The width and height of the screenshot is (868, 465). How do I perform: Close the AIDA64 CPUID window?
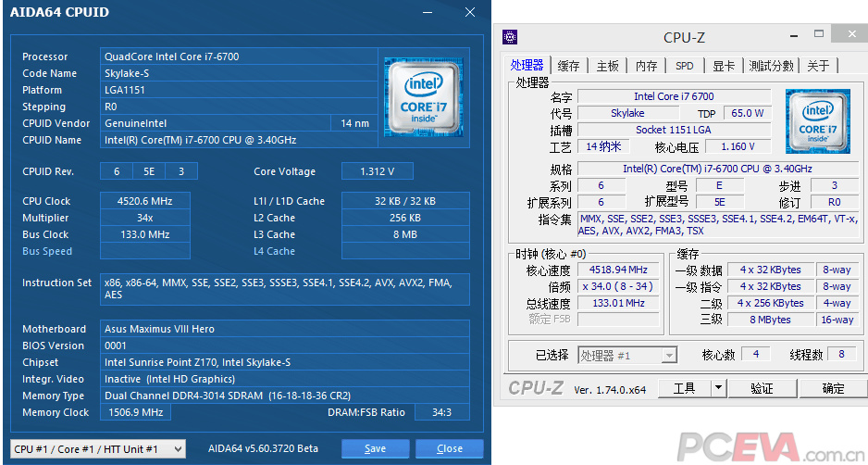[x=470, y=12]
